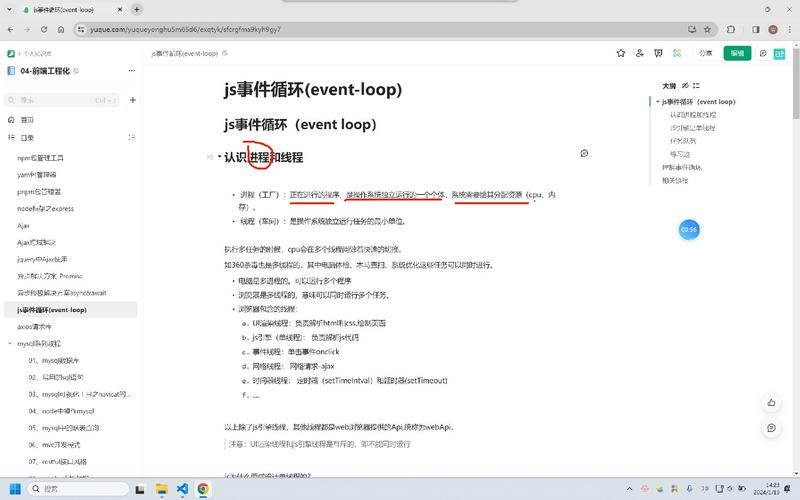The image size is (800, 500).
Task: Collapse the 认识进程和线程 heading triangle
Action: pos(219,157)
